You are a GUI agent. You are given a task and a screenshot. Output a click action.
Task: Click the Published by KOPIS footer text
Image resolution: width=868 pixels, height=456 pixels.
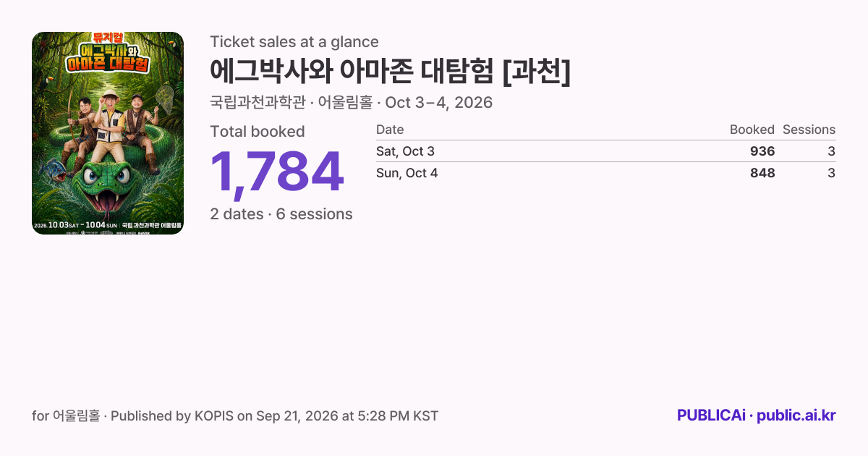click(x=181, y=416)
